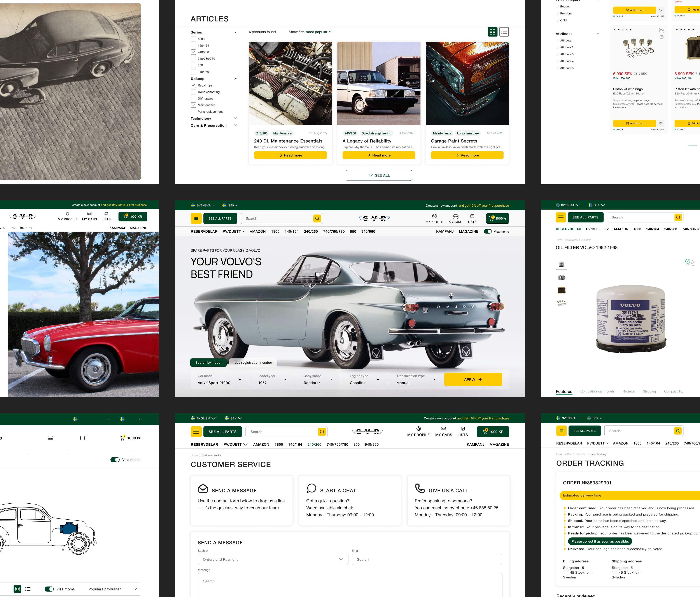Click search icon on Order Tracking page
This screenshot has height=597, width=700.
tap(678, 431)
